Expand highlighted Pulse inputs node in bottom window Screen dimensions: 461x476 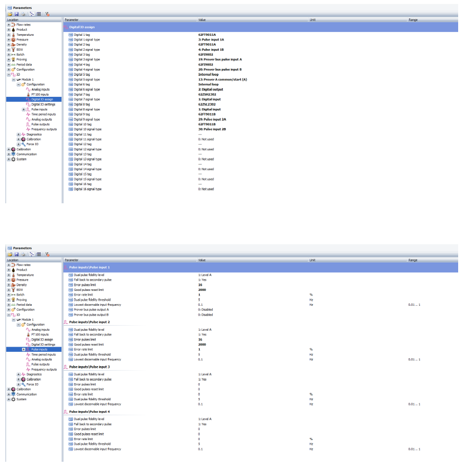(x=24, y=350)
